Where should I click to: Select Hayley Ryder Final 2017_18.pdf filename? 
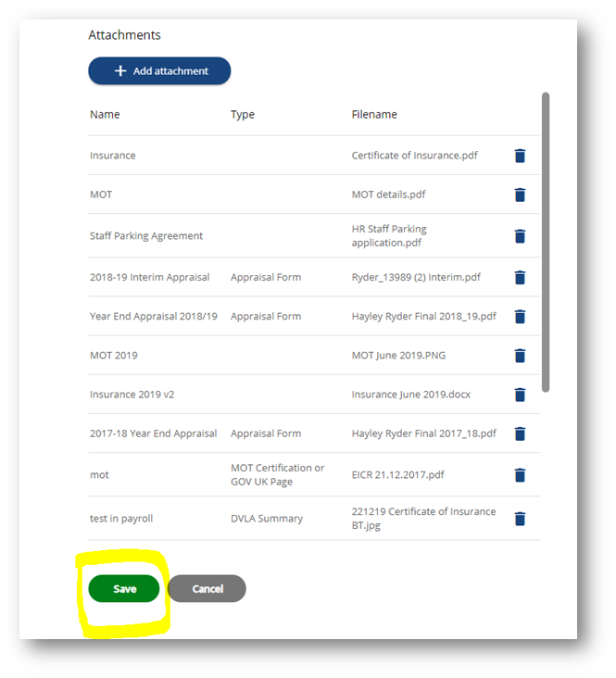pyautogui.click(x=424, y=433)
